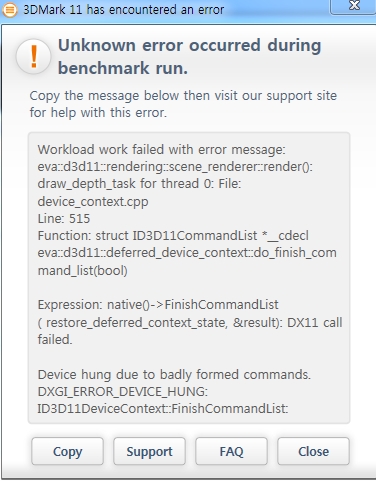Viewport: 376px width, 484px height.
Task: Click the 'device_context.cpp' file name text
Action: [93, 201]
